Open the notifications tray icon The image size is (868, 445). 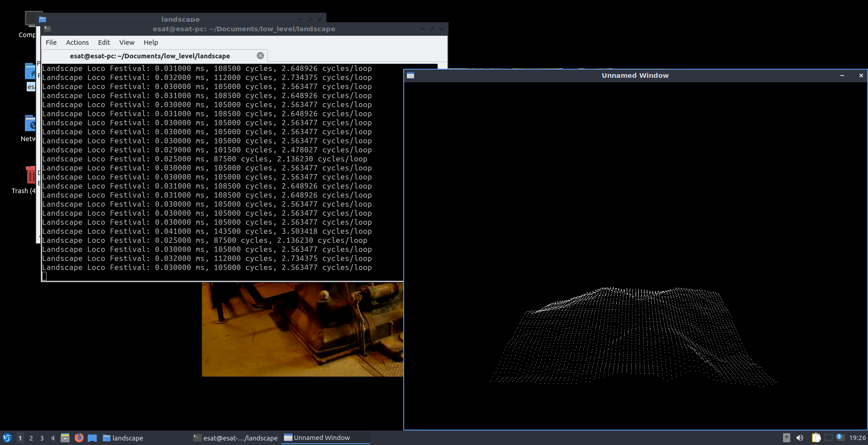840,437
